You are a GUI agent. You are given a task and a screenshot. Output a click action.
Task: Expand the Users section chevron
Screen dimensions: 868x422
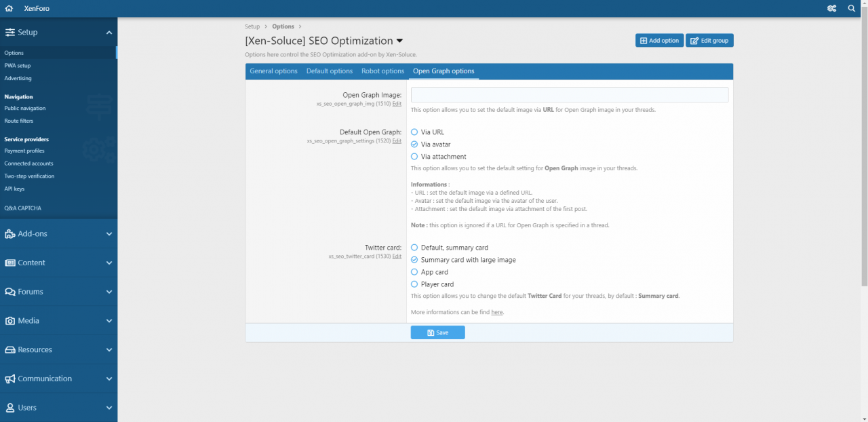[109, 408]
